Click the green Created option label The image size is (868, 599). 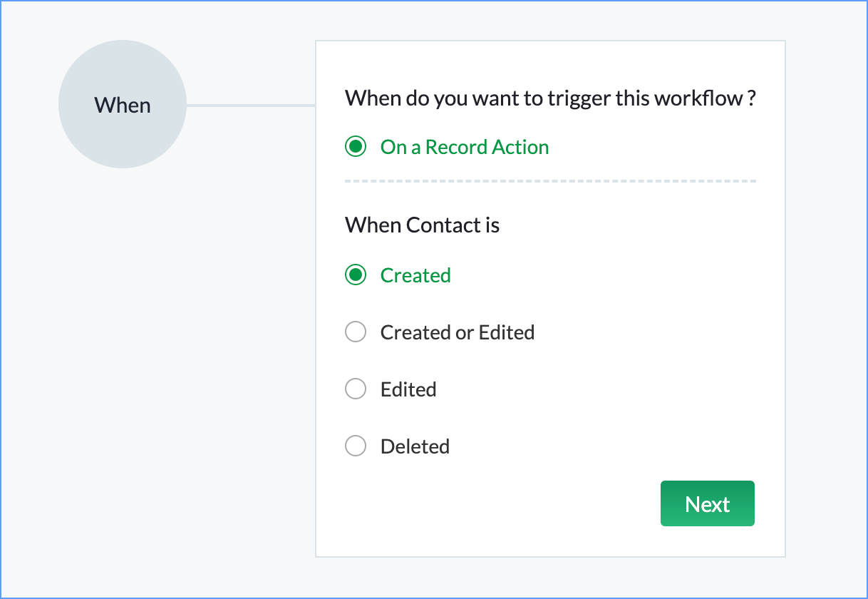coord(415,275)
